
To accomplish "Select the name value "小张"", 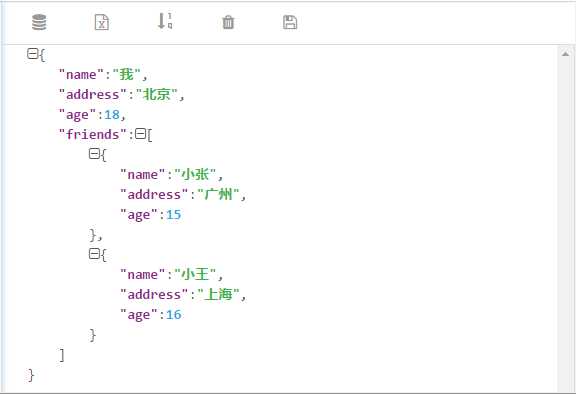I will 195,174.
